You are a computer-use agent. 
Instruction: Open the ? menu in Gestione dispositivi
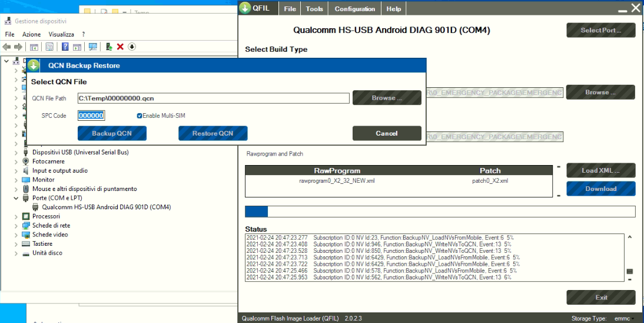pyautogui.click(x=84, y=34)
